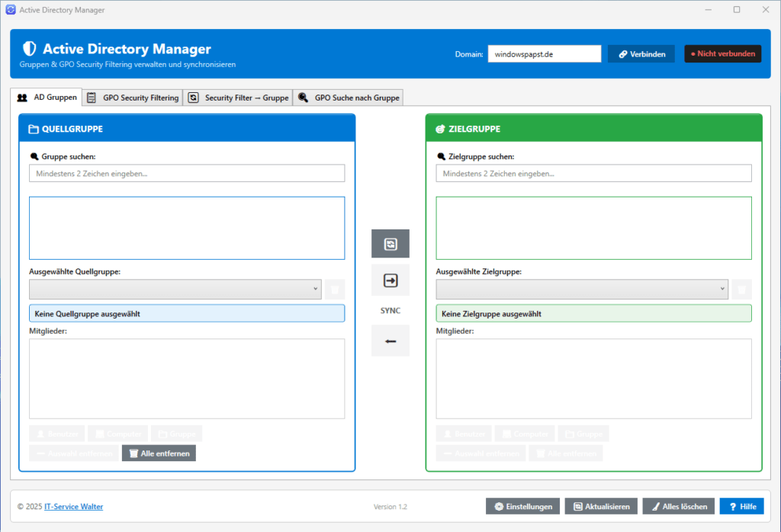Open the IT-Service Walter link
This screenshot has width=781, height=532.
(x=73, y=506)
